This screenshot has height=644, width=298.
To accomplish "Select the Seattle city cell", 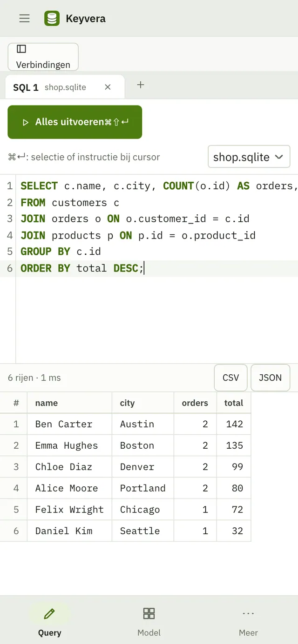I will point(143,531).
